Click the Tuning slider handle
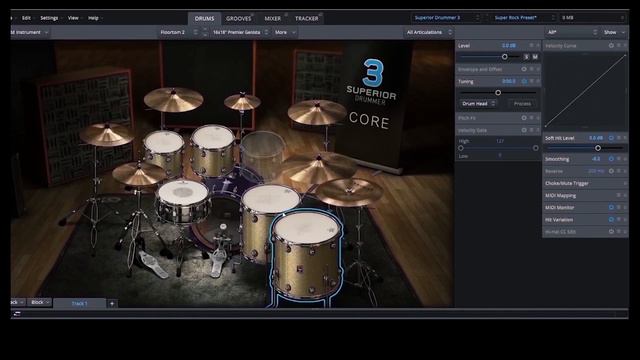640x360 pixels. [x=498, y=93]
